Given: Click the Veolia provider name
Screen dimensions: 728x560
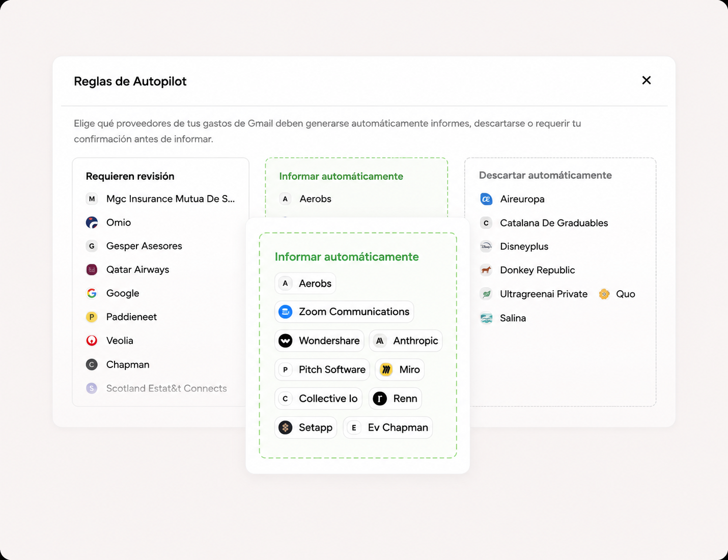Looking at the screenshot, I should 120,341.
